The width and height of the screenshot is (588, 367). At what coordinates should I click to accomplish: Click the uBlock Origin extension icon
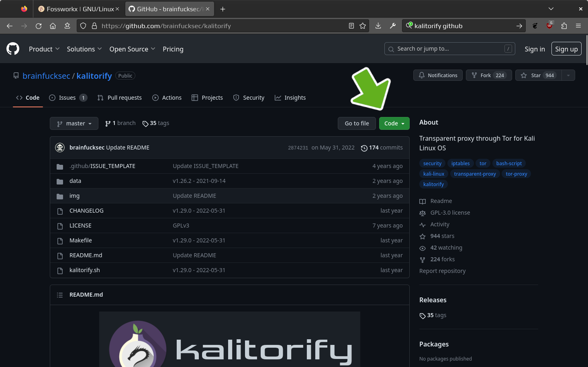(549, 26)
